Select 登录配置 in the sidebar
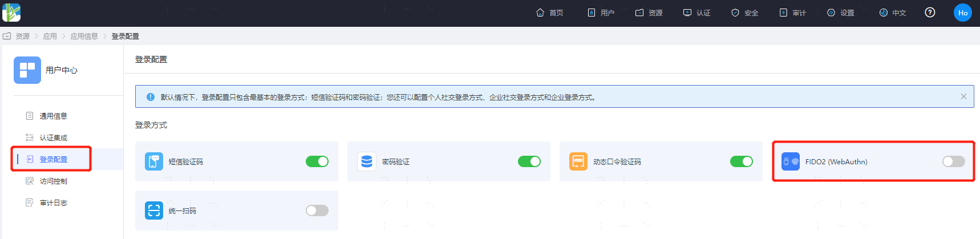 click(54, 159)
